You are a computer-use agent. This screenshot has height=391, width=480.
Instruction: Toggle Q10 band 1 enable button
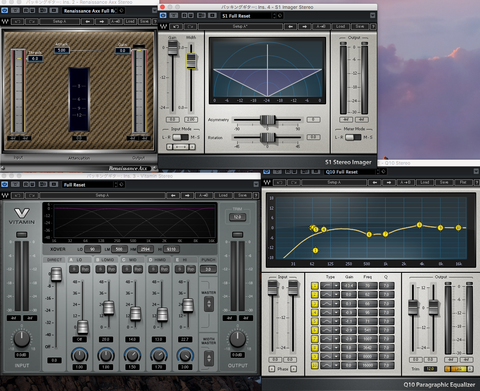tap(315, 286)
